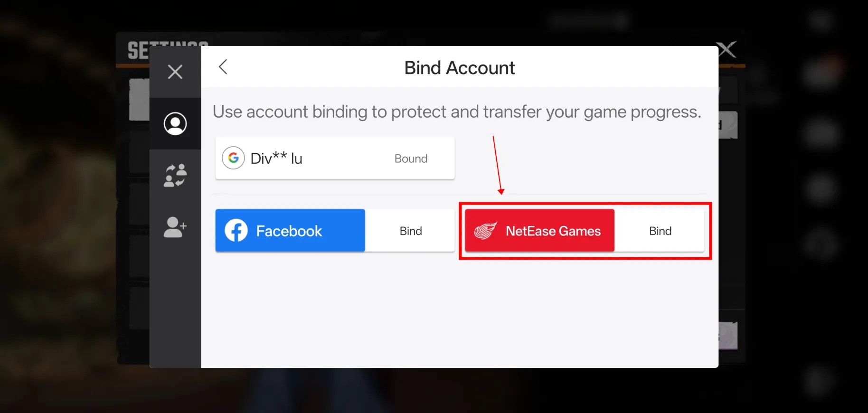Close the Settings window with the top-right X
Screen dimensions: 868x413
pos(726,49)
